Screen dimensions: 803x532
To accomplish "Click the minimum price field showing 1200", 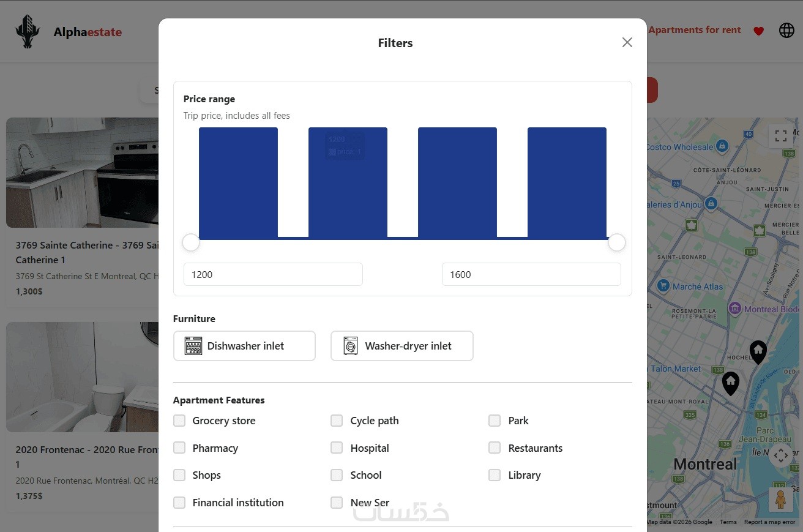I will coord(273,274).
